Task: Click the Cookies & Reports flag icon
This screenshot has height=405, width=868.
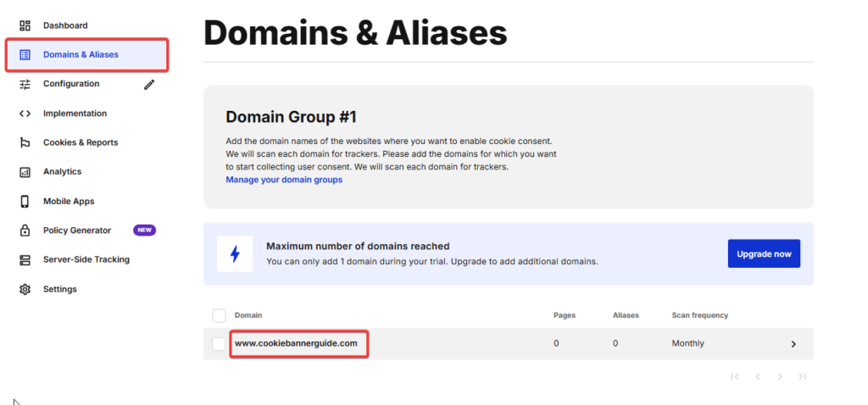Action: 25,142
